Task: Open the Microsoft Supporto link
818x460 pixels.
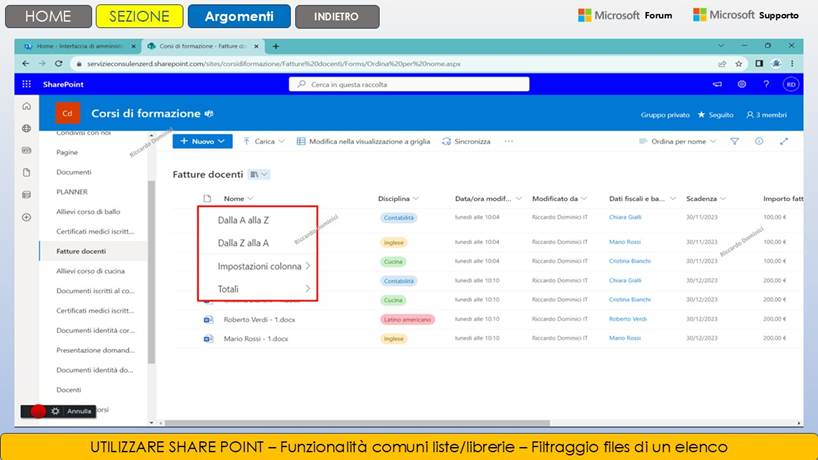Action: pos(745,15)
